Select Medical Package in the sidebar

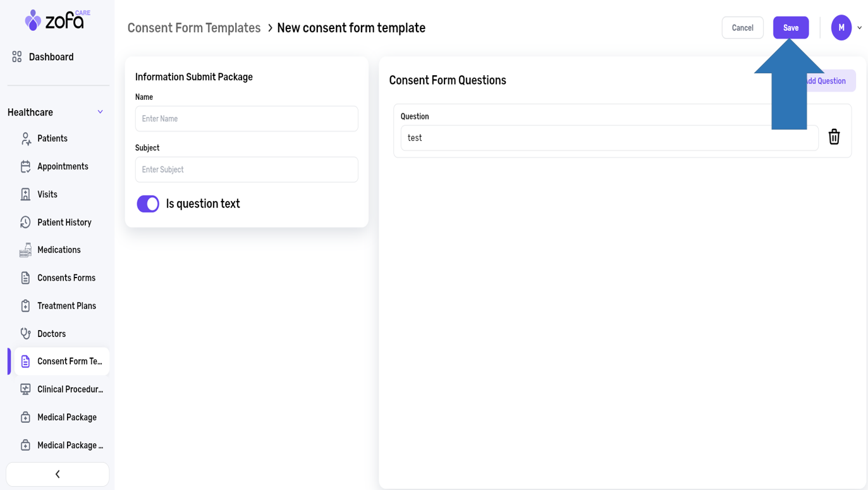(x=66, y=417)
